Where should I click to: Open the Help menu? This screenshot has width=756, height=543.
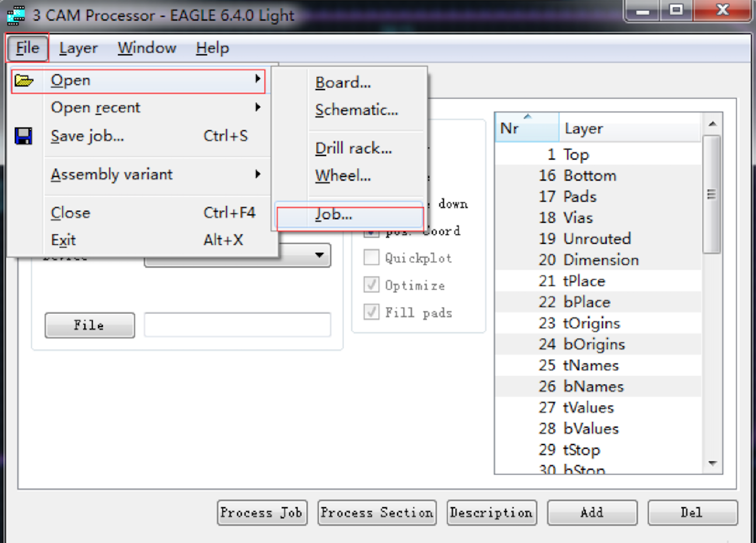coord(212,48)
